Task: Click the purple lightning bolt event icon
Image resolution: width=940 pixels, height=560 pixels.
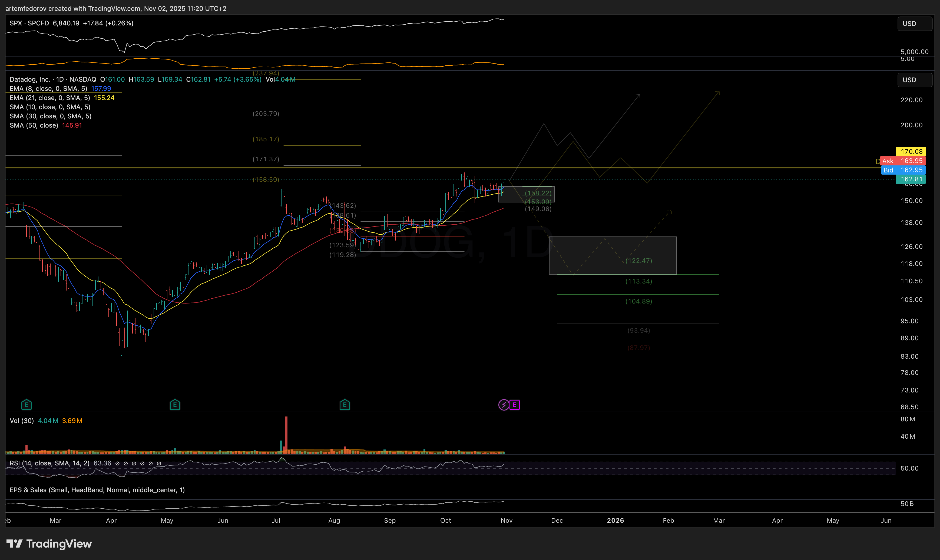Action: point(504,405)
